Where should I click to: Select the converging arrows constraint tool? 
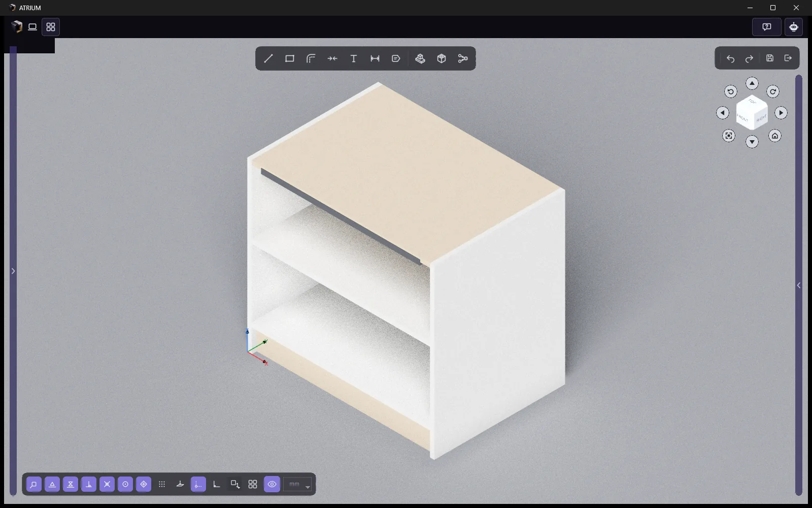pyautogui.click(x=332, y=58)
